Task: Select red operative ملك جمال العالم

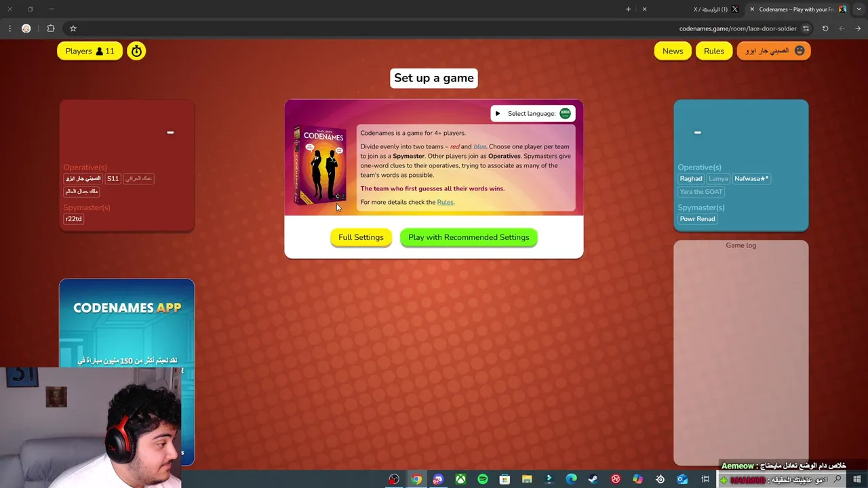Action: pyautogui.click(x=81, y=192)
